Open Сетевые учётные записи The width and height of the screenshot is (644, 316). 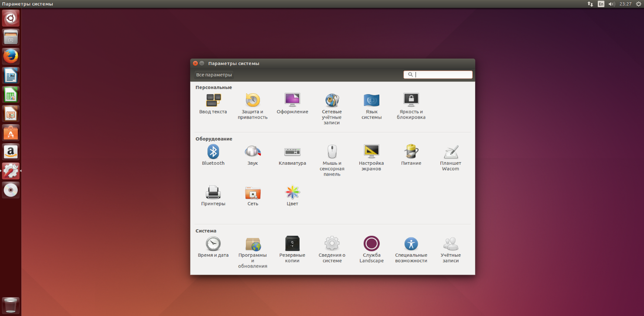(332, 109)
